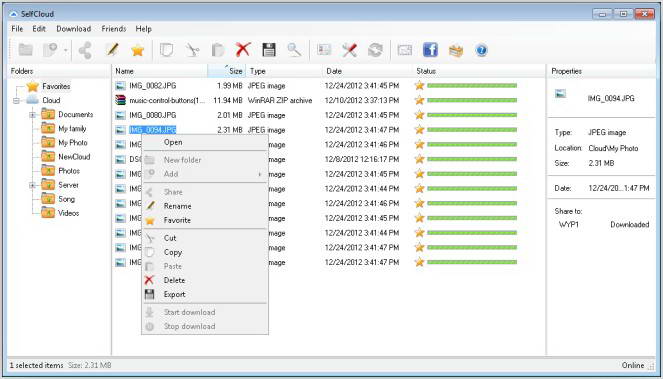Image resolution: width=663 pixels, height=379 pixels.
Task: Sort by the Size column header
Action: pos(226,71)
